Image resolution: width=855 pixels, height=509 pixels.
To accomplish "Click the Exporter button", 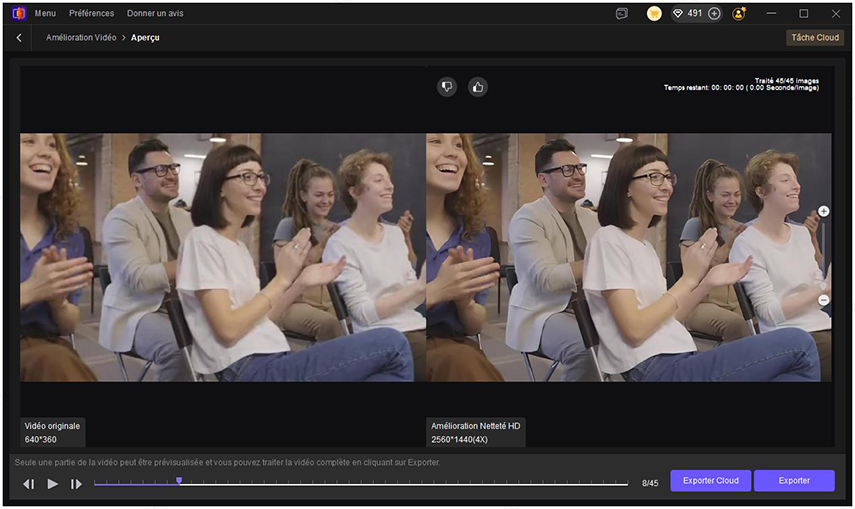I will coord(794,481).
